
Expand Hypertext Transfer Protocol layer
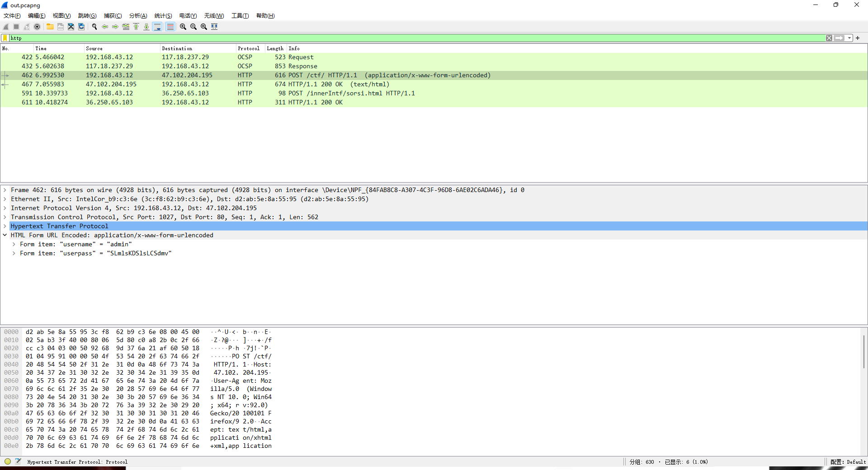pos(5,226)
